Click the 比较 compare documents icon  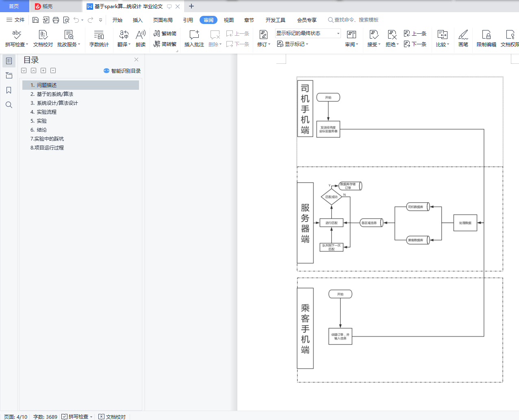click(442, 35)
